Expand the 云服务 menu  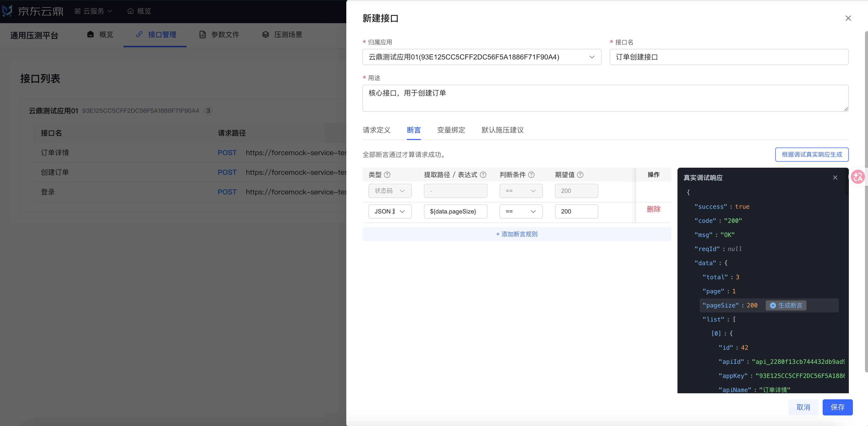click(93, 11)
